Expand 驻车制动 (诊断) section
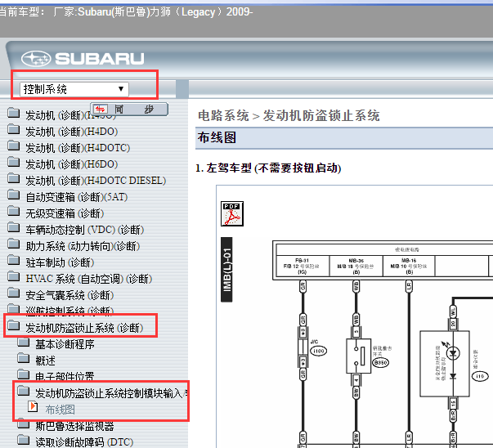 [60, 262]
